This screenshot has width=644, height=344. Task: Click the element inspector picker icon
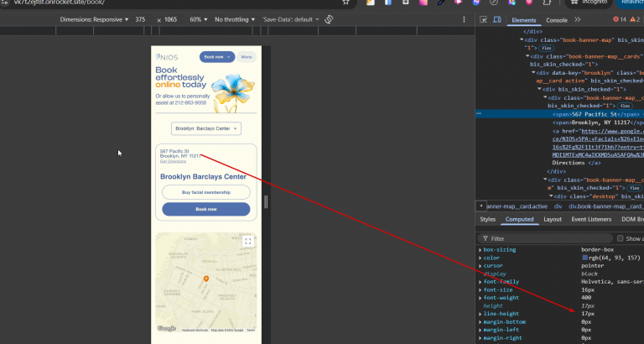(x=483, y=20)
